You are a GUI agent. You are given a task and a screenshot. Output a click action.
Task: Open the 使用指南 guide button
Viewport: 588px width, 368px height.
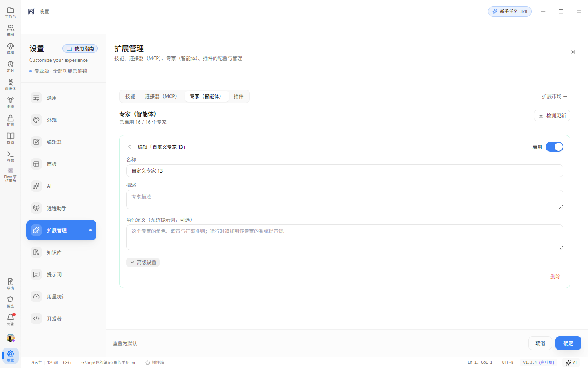tap(80, 49)
